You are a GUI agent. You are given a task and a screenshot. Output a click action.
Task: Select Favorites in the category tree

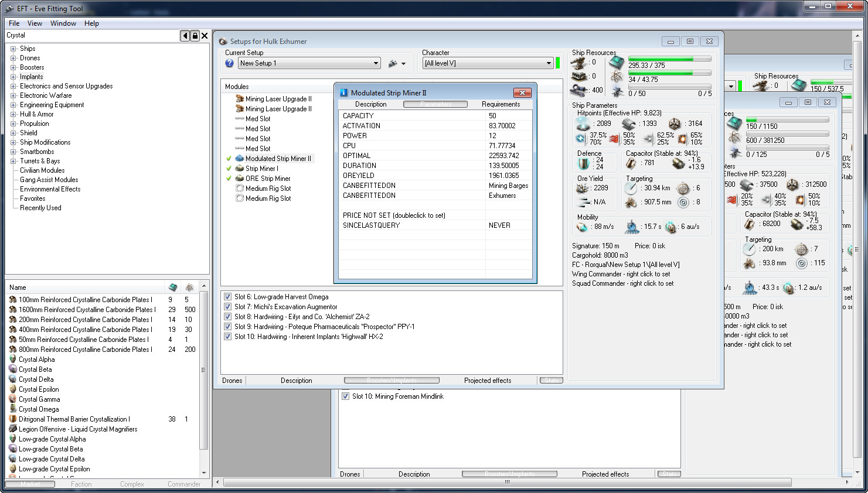click(33, 198)
